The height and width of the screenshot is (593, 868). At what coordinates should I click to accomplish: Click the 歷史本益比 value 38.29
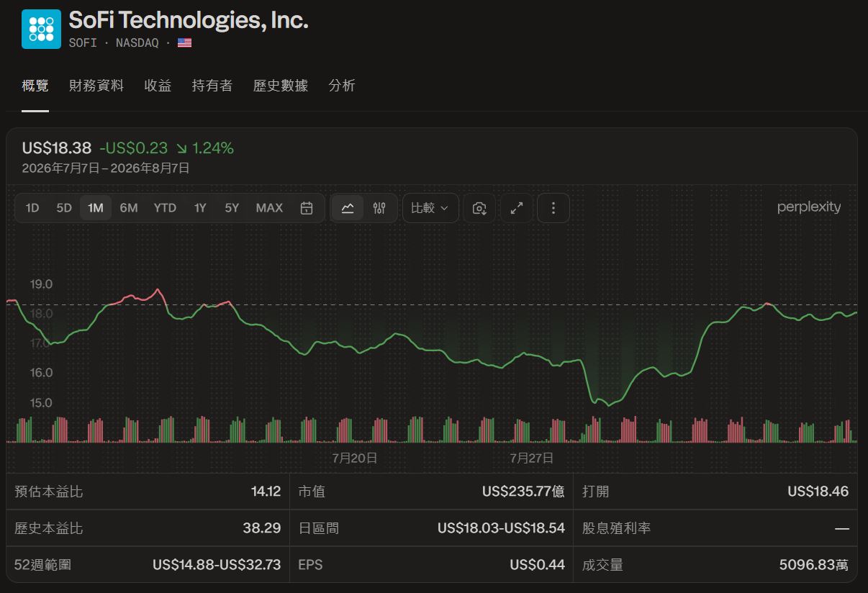point(262,528)
